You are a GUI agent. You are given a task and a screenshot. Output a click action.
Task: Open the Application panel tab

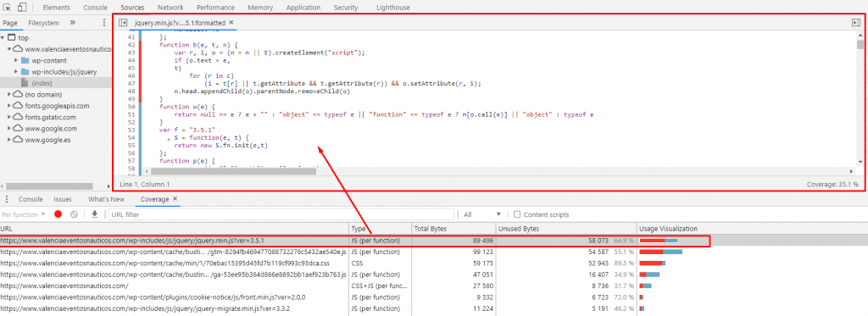(303, 8)
